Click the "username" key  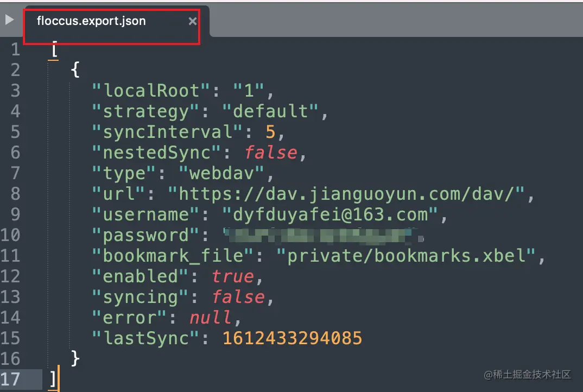(x=145, y=214)
